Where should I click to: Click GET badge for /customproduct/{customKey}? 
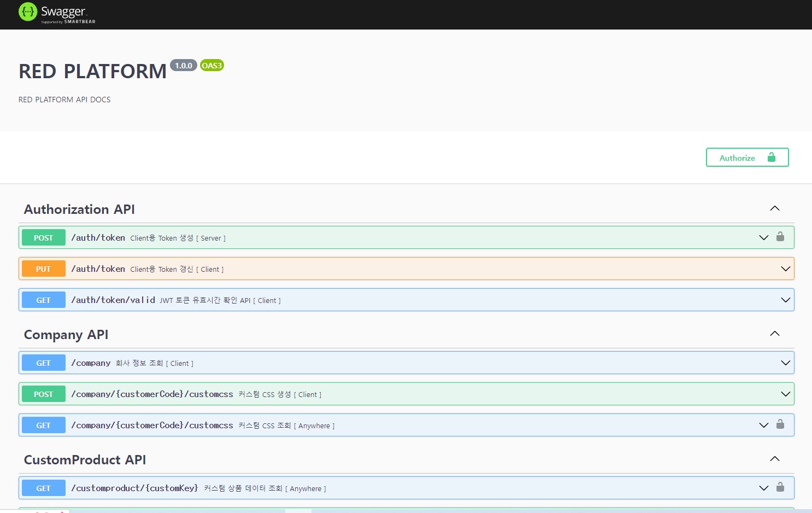tap(44, 488)
